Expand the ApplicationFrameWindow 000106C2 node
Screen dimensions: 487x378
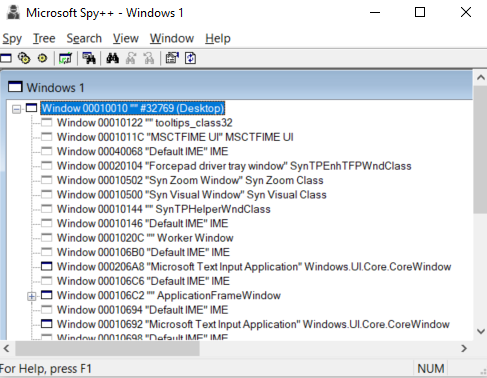pyautogui.click(x=32, y=296)
